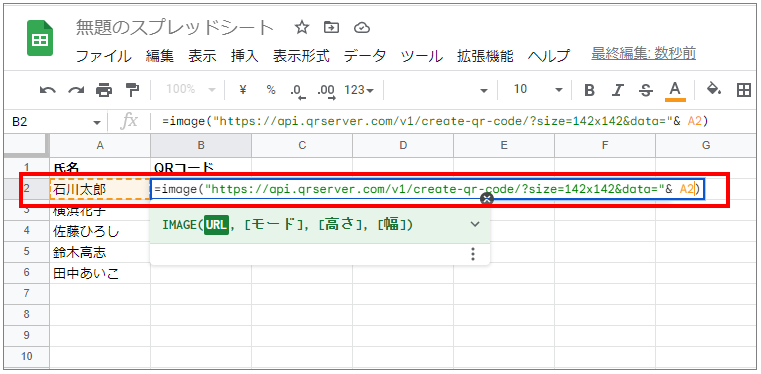Select column C header
Viewport: 761px width, 374px height.
click(x=302, y=145)
